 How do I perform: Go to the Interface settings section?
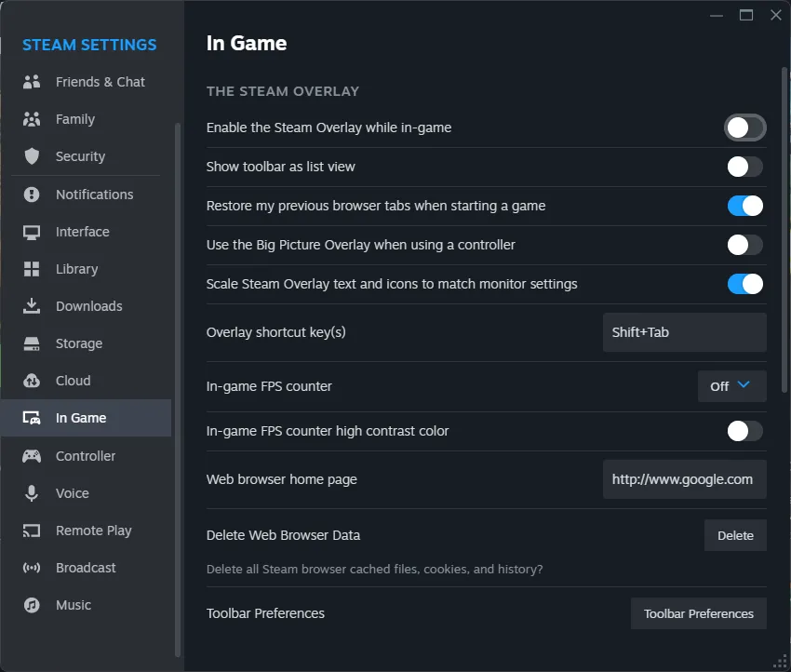[x=82, y=232]
